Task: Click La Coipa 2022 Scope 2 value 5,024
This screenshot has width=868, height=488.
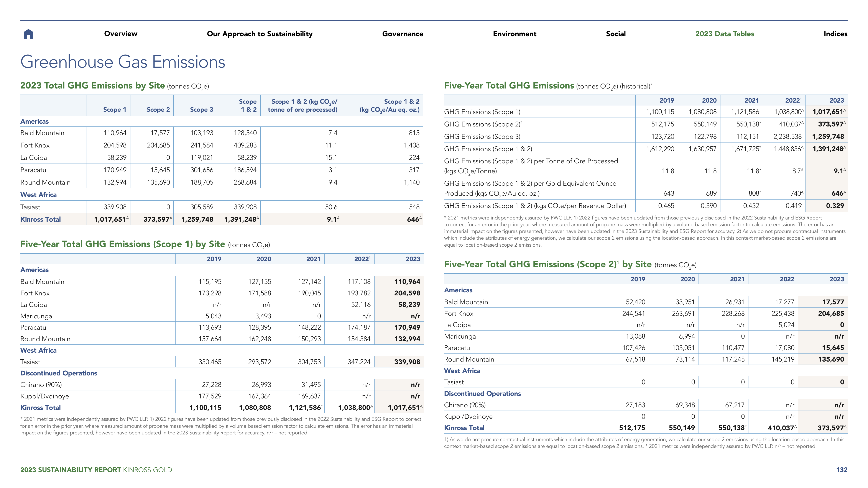Action: 786,325
